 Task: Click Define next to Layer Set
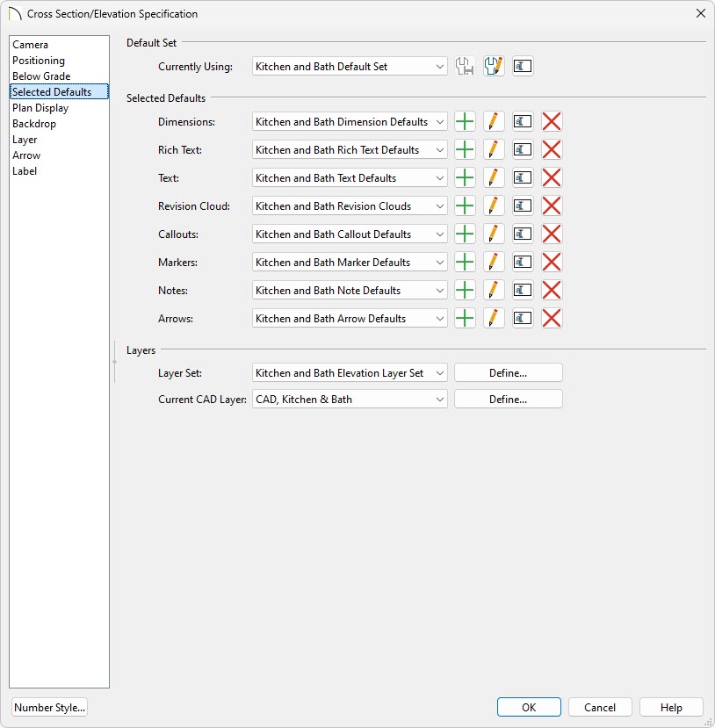pyautogui.click(x=509, y=373)
